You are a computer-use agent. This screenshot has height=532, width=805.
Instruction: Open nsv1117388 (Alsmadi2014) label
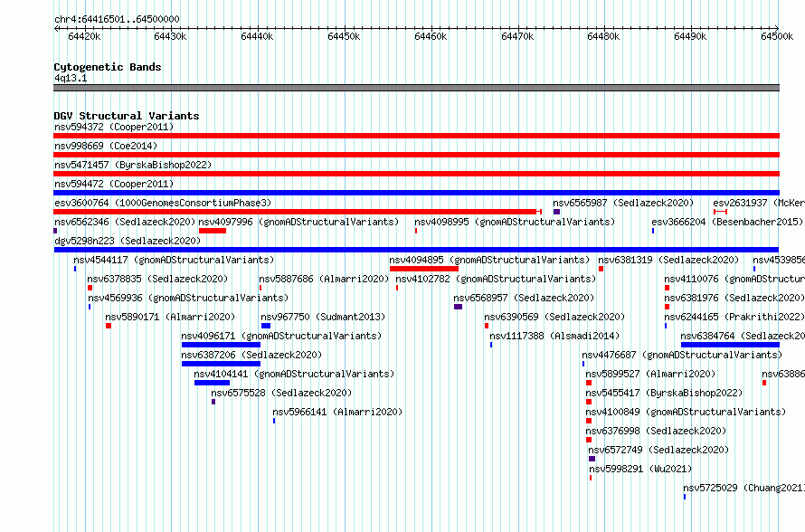point(554,336)
